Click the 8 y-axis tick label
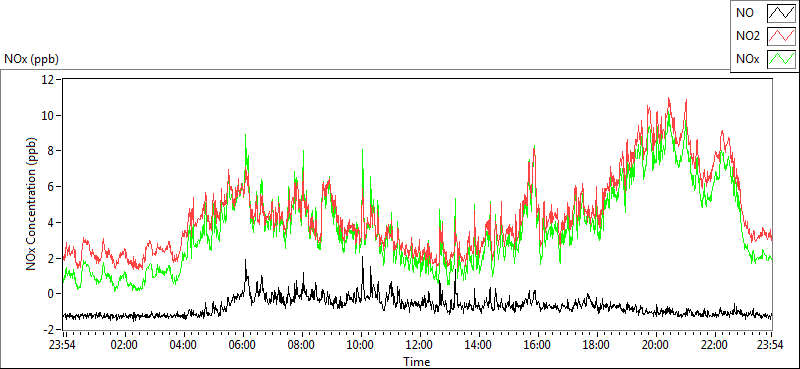Screen dimensions: 800x369 tap(51, 151)
